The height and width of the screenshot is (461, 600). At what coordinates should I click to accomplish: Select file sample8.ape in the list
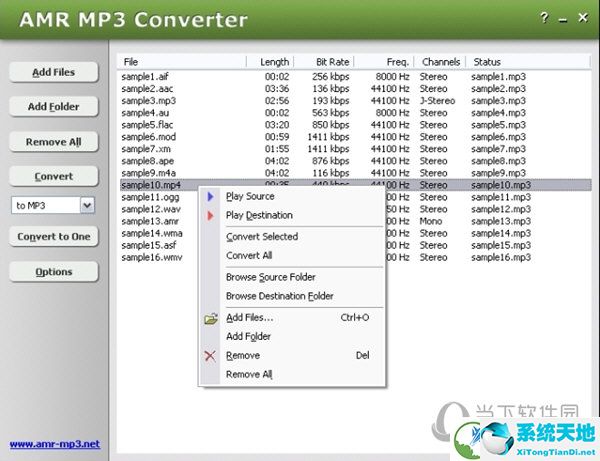pyautogui.click(x=148, y=161)
